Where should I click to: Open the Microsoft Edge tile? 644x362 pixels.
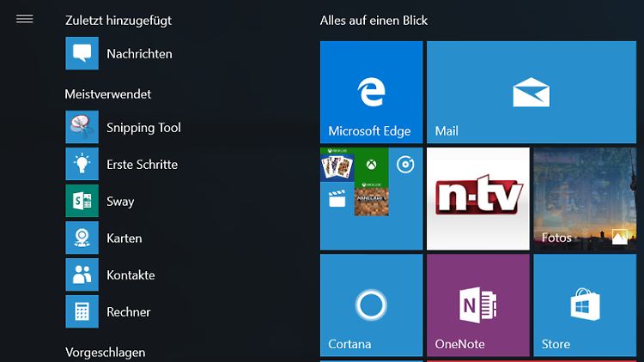pos(371,92)
